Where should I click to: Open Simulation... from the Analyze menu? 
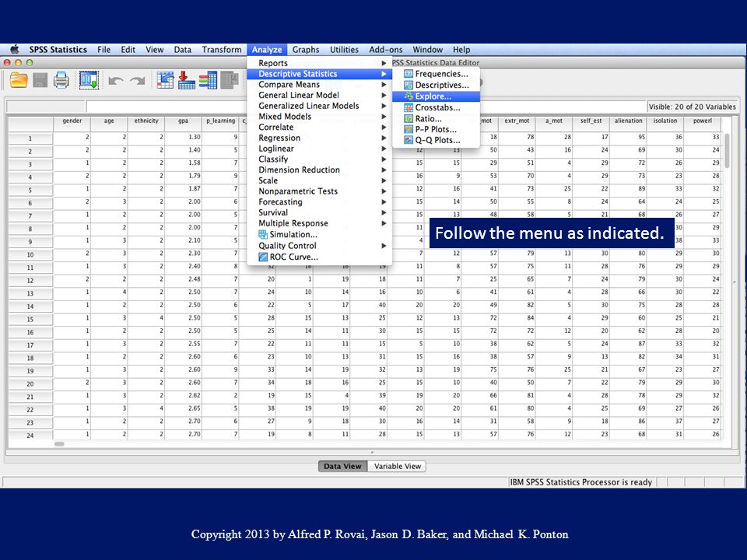pyautogui.click(x=319, y=234)
